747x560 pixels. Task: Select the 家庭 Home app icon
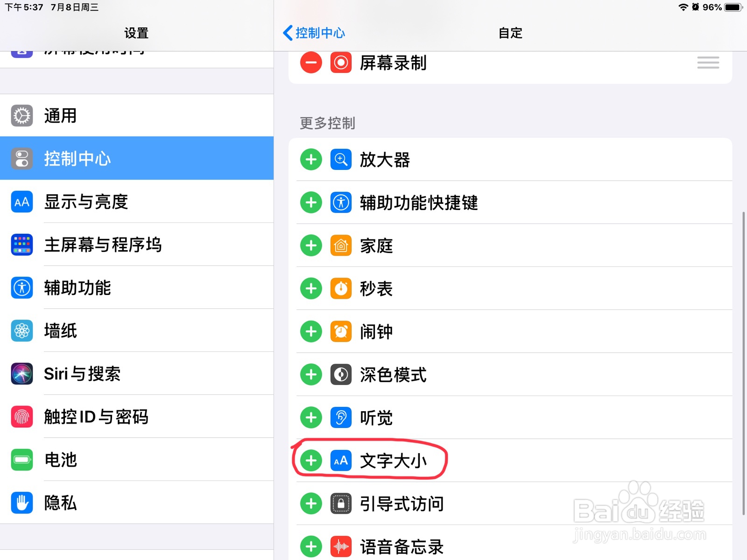tap(341, 245)
